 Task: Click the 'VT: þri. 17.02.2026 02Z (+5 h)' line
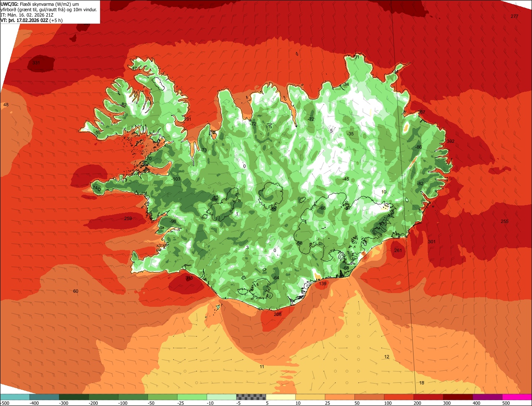click(x=32, y=20)
